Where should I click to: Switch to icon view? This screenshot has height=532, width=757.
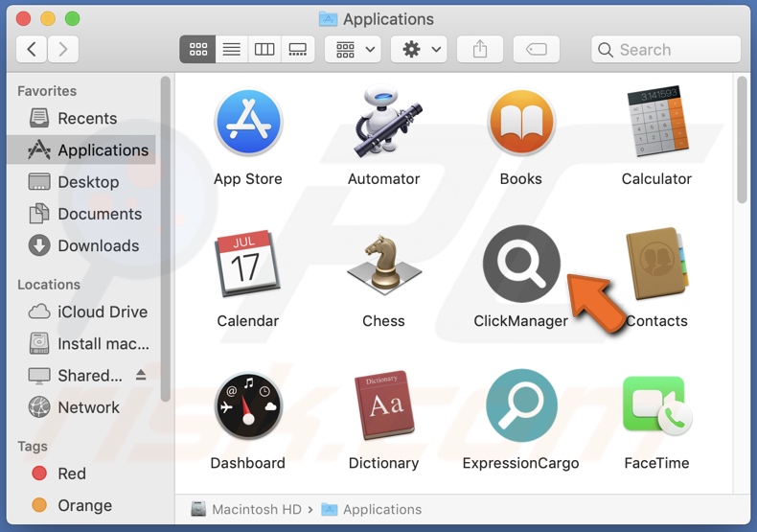point(198,49)
